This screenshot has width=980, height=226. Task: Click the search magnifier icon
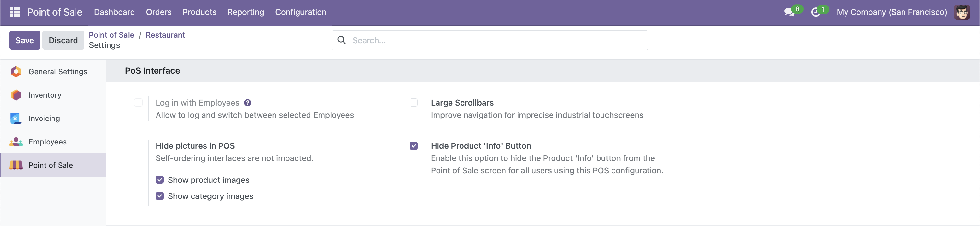click(342, 40)
